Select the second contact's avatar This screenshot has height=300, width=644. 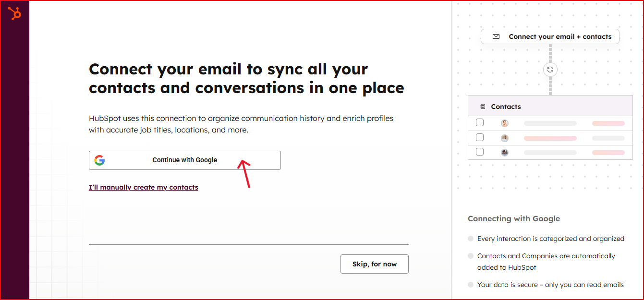click(x=504, y=137)
